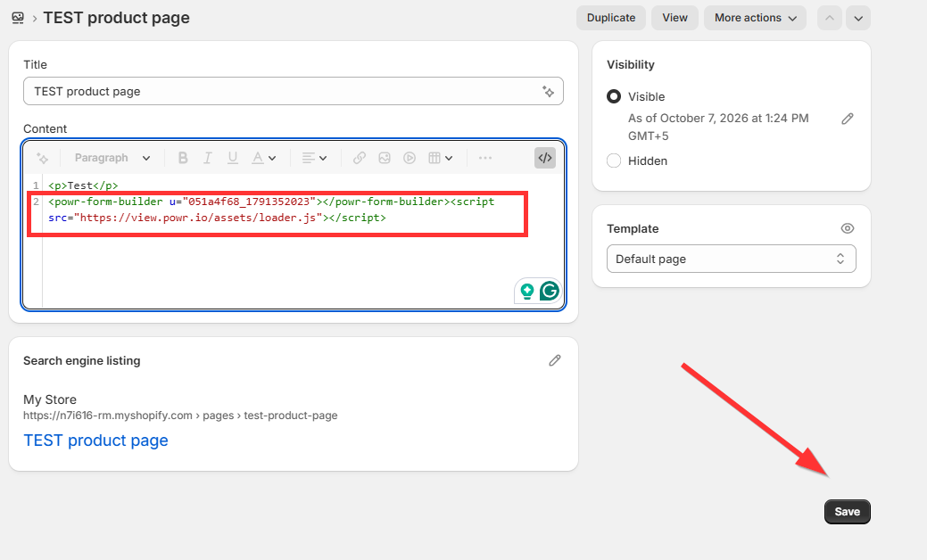Screen dimensions: 927x560
Task: Open the text alignment dropdown
Action: pos(314,158)
